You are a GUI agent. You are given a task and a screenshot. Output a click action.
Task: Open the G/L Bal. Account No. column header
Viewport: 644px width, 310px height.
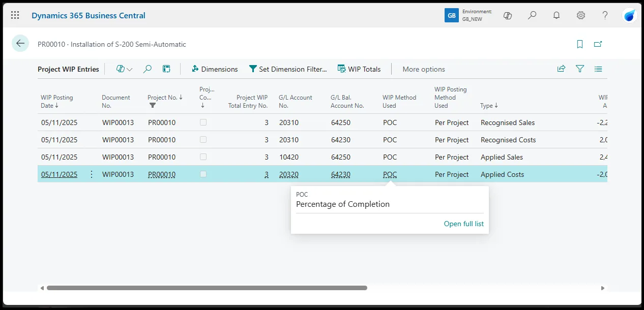click(x=347, y=101)
